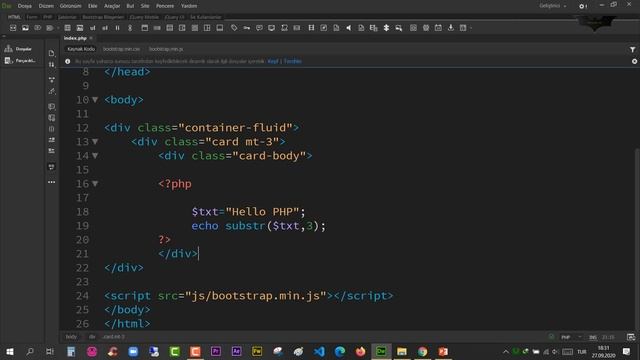Open the Heading insert dropdown arrow
640x360 pixels.
[x=58, y=28]
